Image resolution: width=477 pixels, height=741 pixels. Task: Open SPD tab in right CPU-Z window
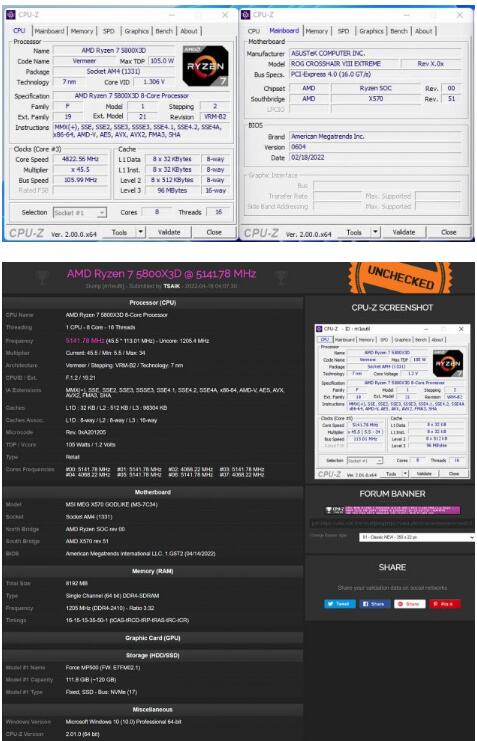coord(343,31)
